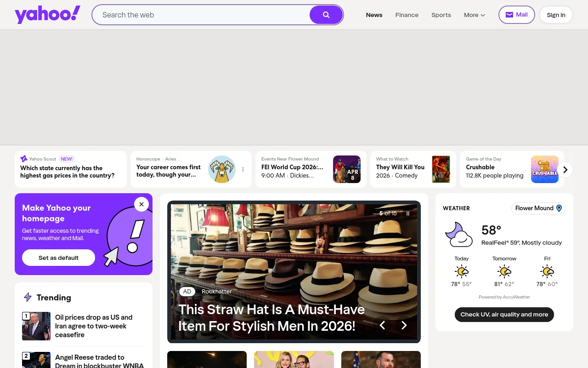This screenshot has height=368, width=588.
Task: Click inside the Search the web field
Action: 202,15
